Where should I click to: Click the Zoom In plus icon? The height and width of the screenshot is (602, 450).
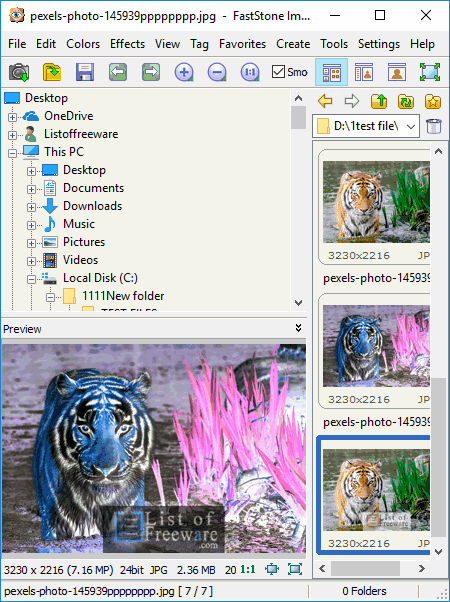(184, 72)
